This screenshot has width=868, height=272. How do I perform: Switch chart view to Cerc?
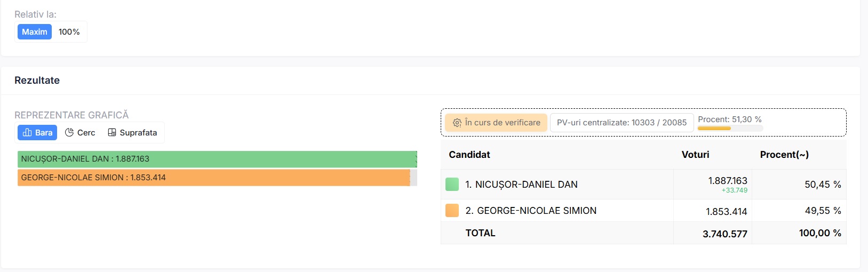point(80,133)
